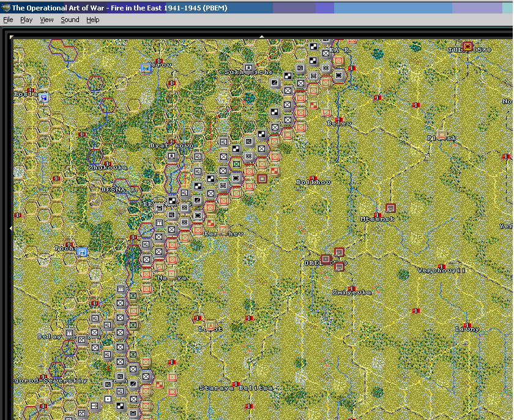Click the 'Verchovyii' town label
The width and height of the screenshot is (514, 420).
442,271
